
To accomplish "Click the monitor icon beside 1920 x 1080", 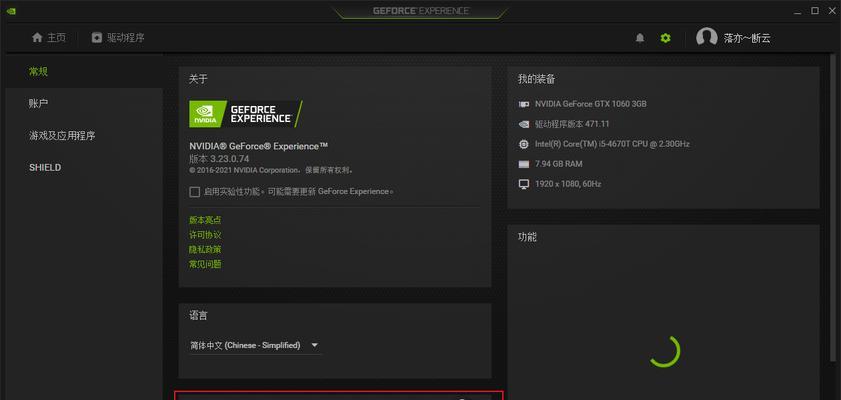I will coord(524,184).
